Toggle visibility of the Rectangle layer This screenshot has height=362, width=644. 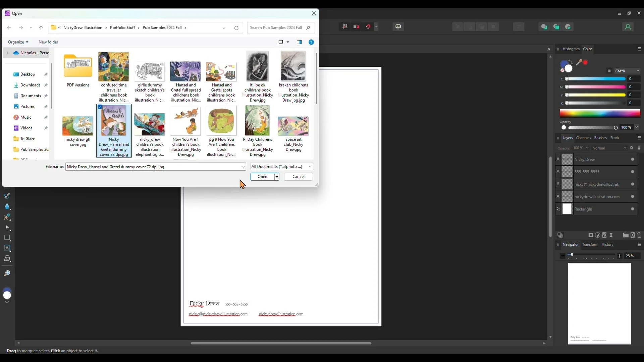pos(633,209)
